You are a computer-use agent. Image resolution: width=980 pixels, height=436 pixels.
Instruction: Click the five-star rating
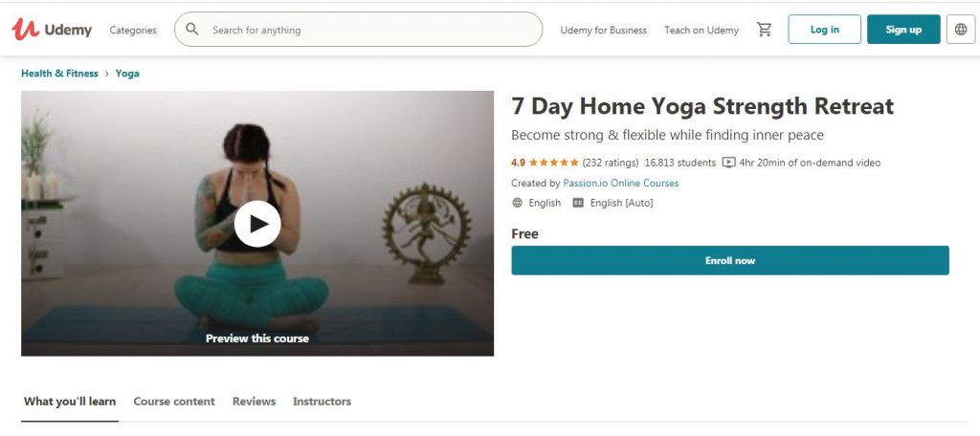coord(553,163)
